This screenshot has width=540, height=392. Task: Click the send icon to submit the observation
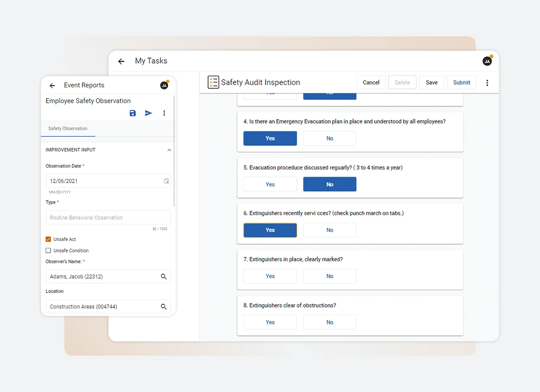[x=148, y=113]
